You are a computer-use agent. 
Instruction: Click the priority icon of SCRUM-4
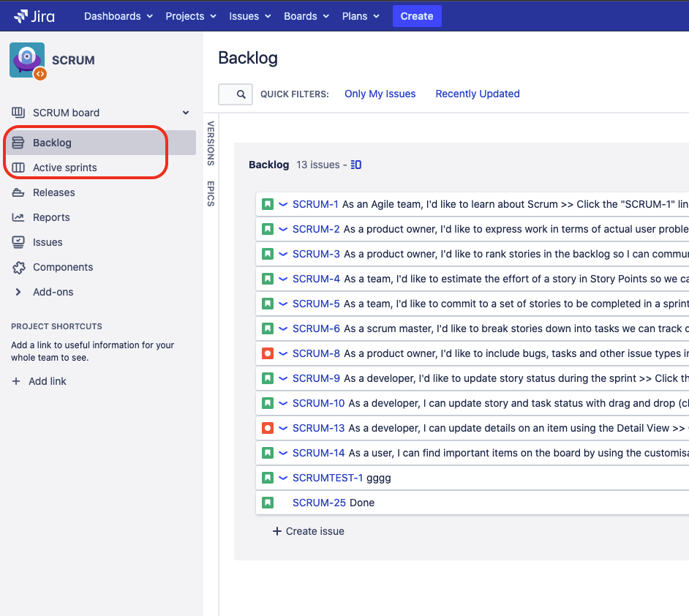(x=283, y=279)
